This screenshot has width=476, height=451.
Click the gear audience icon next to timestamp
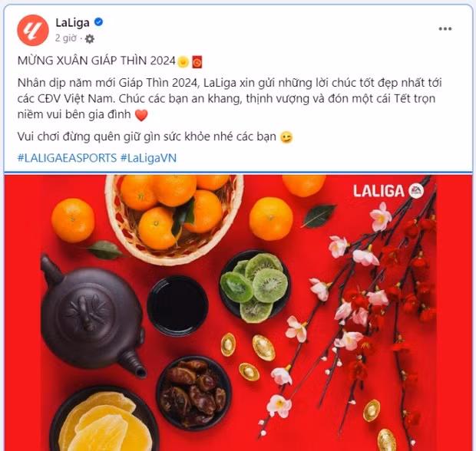click(x=89, y=38)
